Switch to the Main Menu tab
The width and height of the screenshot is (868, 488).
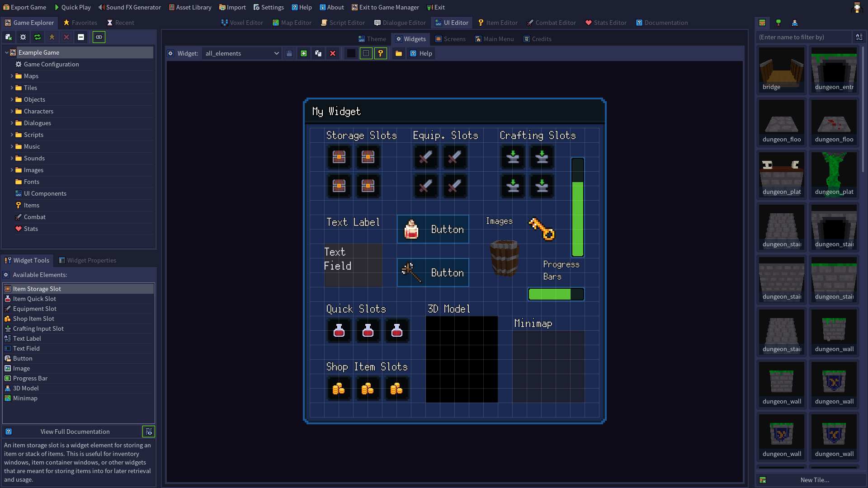[494, 39]
